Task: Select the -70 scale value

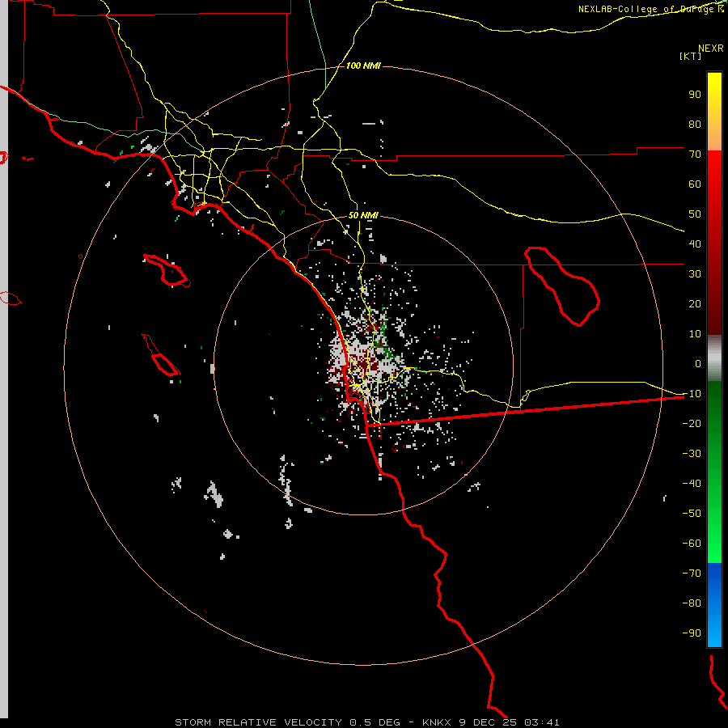Action: pos(692,574)
